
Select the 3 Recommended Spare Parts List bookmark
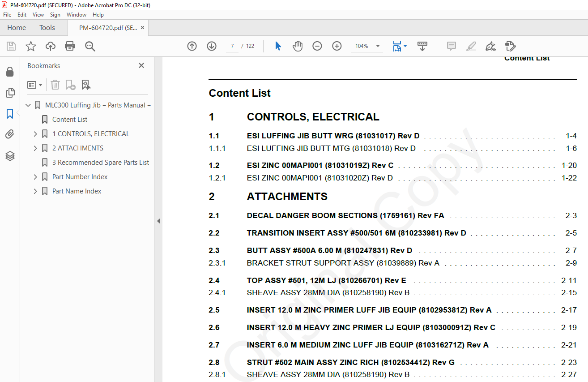tap(101, 163)
